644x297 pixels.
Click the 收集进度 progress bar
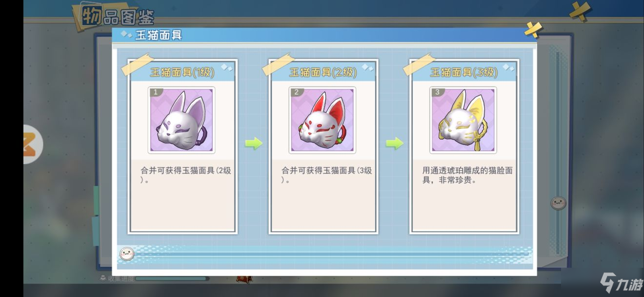pyautogui.click(x=172, y=278)
